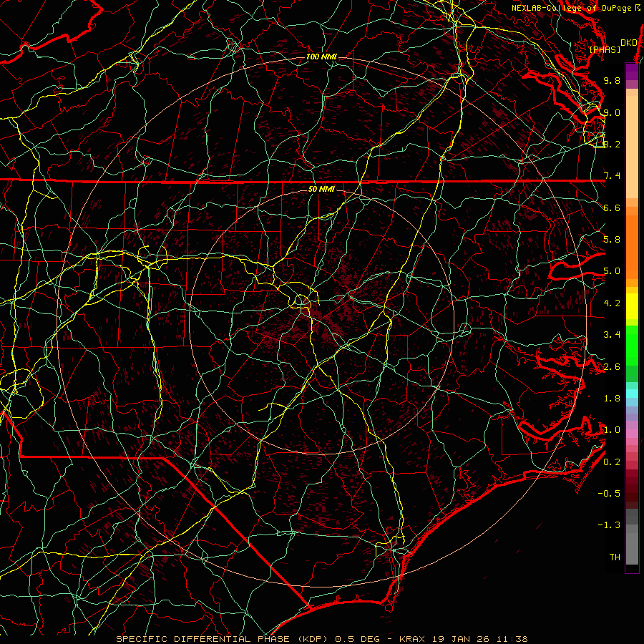Image resolution: width=644 pixels, height=644 pixels.
Task: Click the -0.5 value on color scale
Action: (x=609, y=494)
